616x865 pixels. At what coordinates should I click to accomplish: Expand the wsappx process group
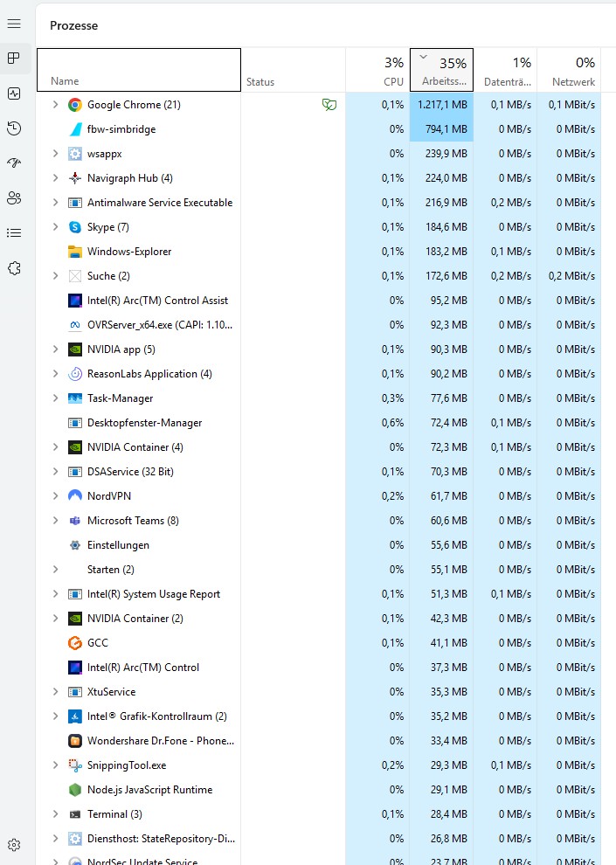point(55,154)
